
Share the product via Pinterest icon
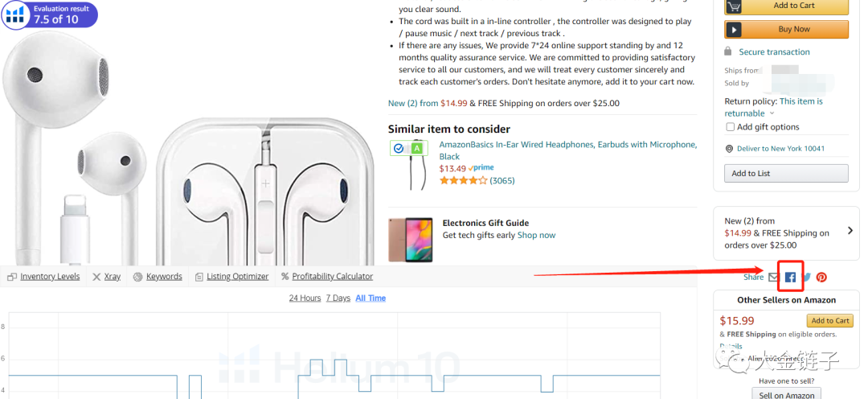(x=821, y=277)
